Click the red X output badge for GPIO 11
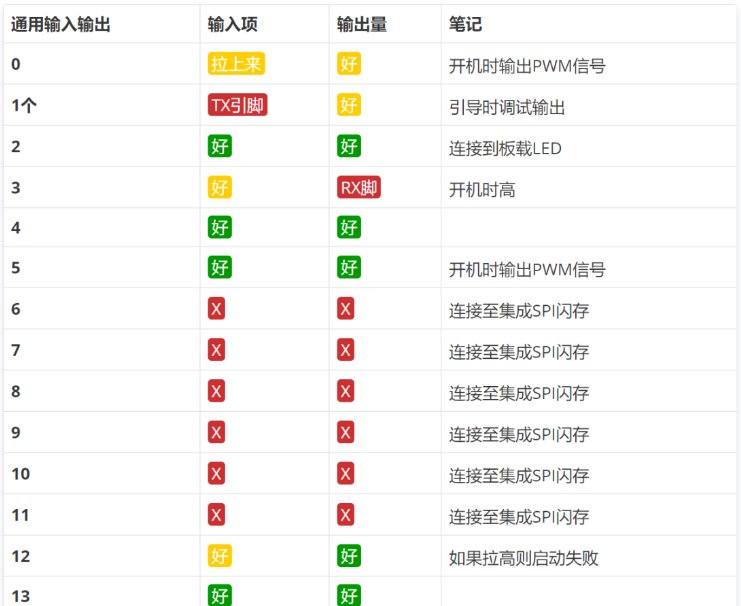The width and height of the screenshot is (741, 606). pyautogui.click(x=345, y=515)
